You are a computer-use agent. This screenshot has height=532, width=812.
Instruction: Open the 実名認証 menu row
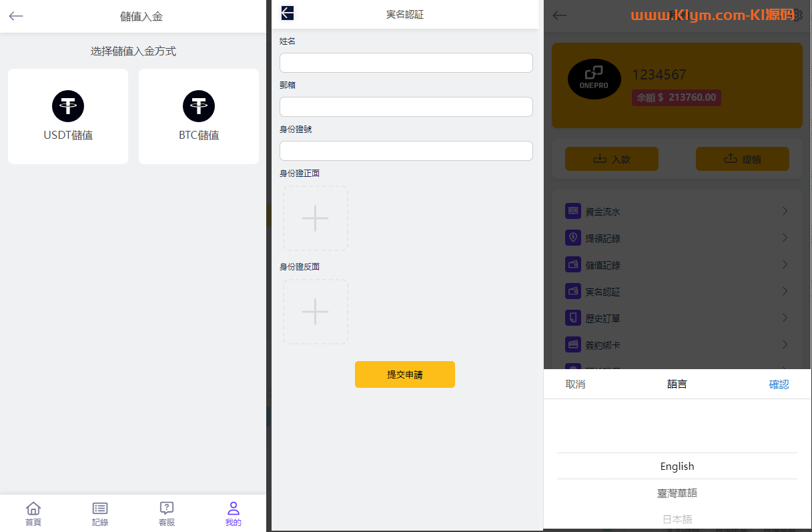click(677, 291)
